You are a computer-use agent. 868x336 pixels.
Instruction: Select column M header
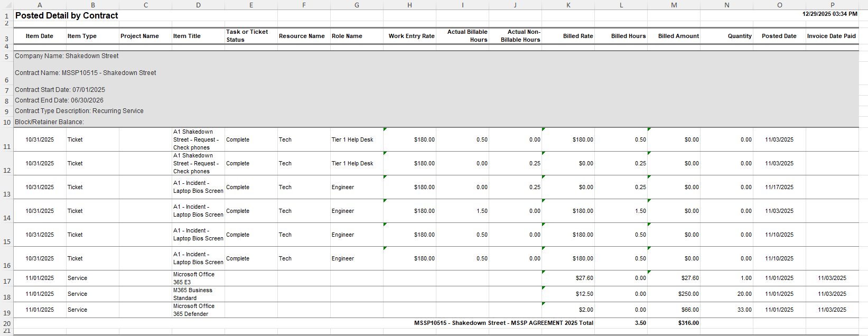[x=674, y=5]
